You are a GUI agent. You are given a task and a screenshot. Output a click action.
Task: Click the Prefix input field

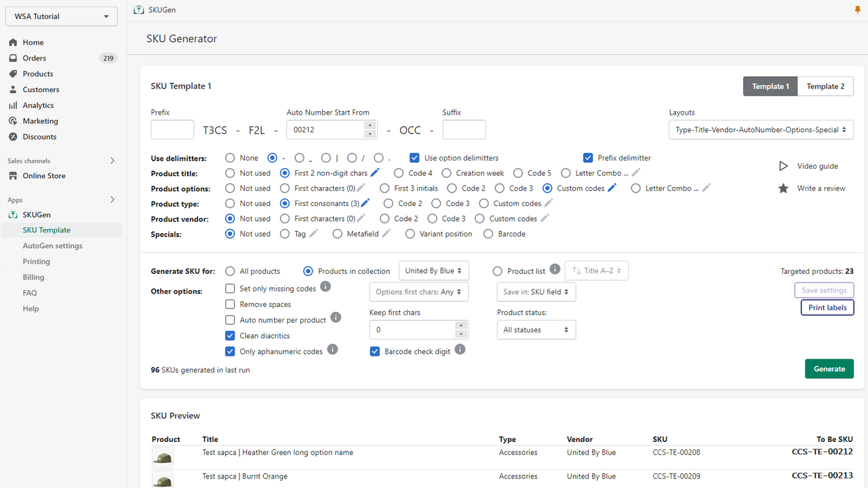point(172,129)
